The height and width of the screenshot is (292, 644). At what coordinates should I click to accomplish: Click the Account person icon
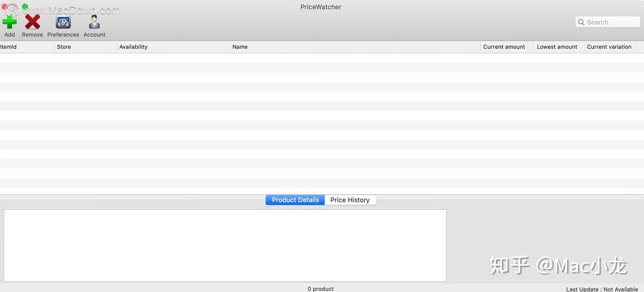pyautogui.click(x=94, y=21)
